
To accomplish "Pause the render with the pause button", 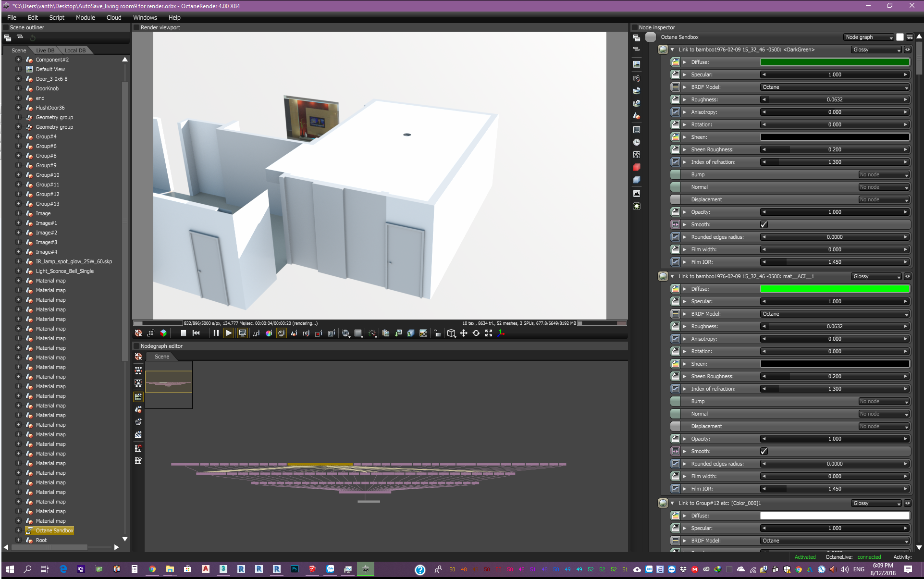I will click(216, 333).
